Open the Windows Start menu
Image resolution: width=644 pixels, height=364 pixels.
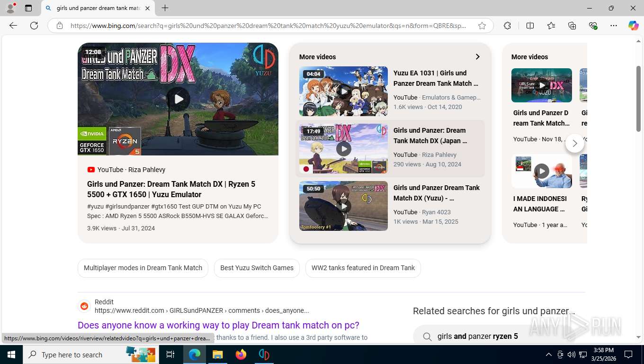coord(11,355)
